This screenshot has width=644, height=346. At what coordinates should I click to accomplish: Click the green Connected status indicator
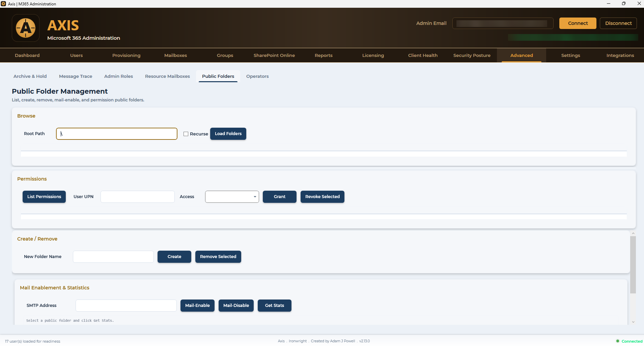click(629, 341)
